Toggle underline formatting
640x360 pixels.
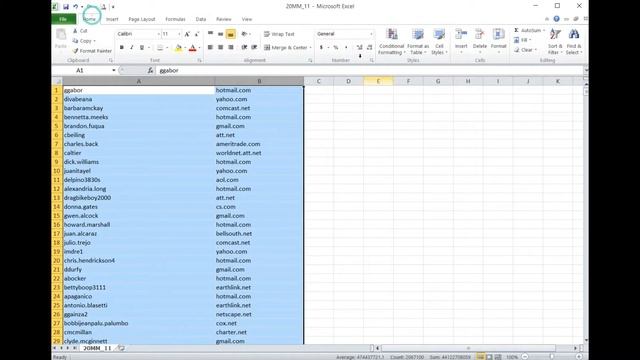(x=142, y=48)
